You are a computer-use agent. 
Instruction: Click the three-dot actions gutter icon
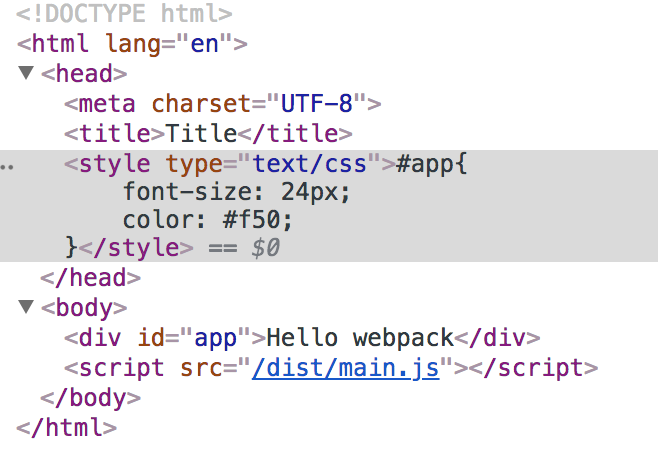click(8, 163)
